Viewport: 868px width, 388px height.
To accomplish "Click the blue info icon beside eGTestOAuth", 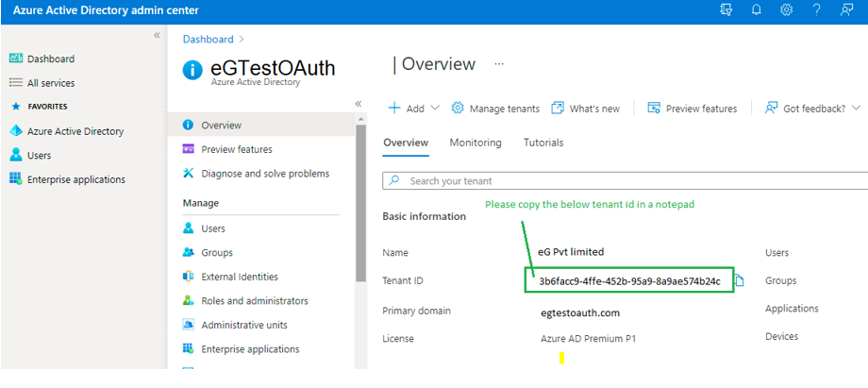I will (192, 71).
